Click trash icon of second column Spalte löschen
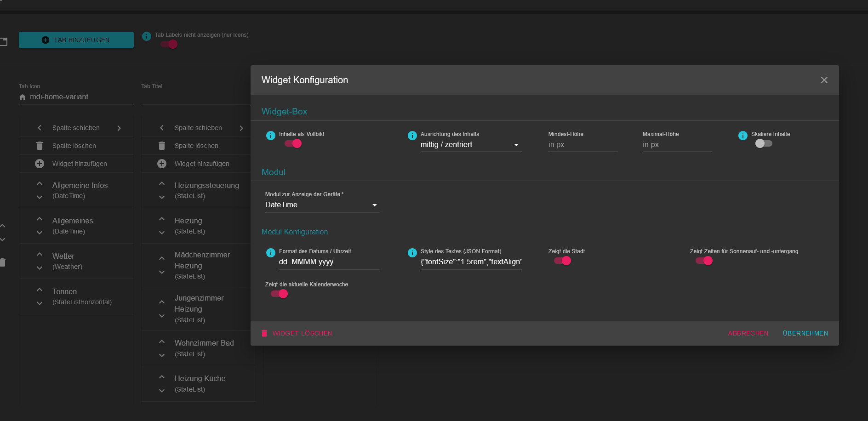The height and width of the screenshot is (421, 868). 162,146
